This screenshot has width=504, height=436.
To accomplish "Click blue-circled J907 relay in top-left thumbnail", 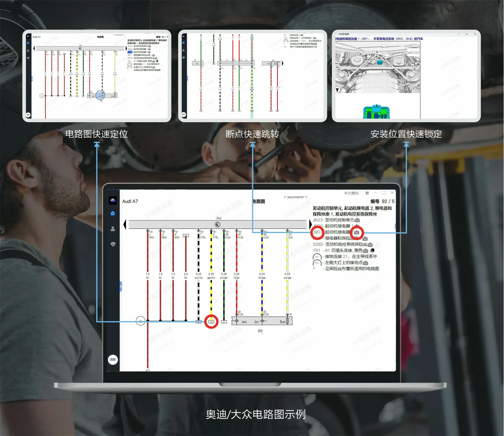I will pyautogui.click(x=100, y=96).
